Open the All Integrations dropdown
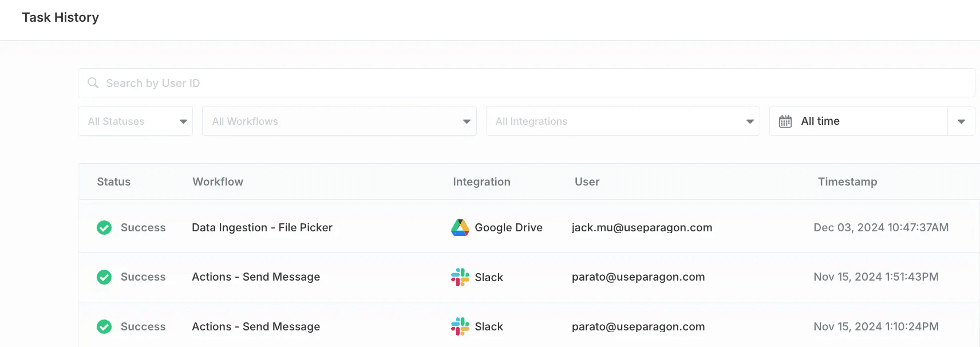 coord(622,121)
